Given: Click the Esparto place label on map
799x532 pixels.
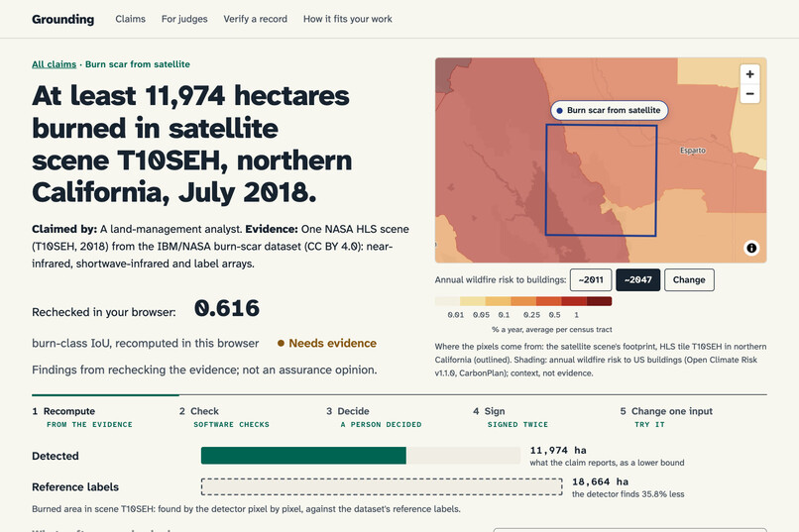Looking at the screenshot, I should click(x=693, y=151).
